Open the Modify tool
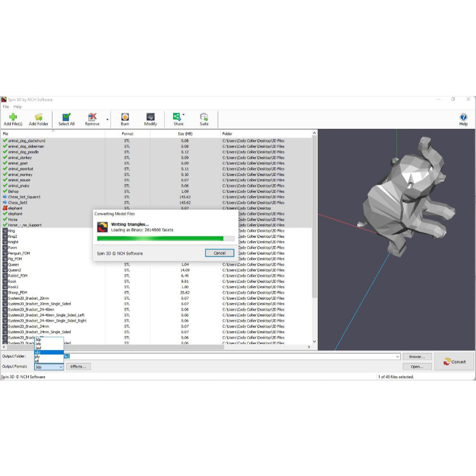 click(150, 119)
